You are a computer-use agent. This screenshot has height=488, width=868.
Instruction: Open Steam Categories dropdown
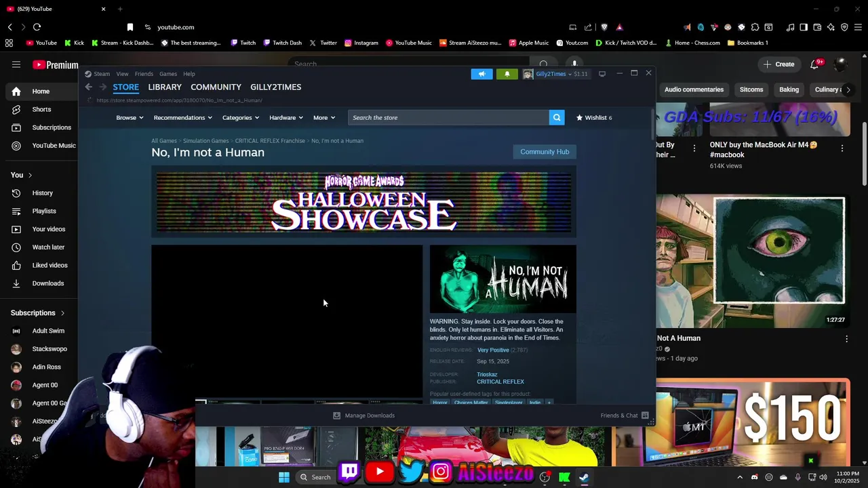click(x=241, y=117)
